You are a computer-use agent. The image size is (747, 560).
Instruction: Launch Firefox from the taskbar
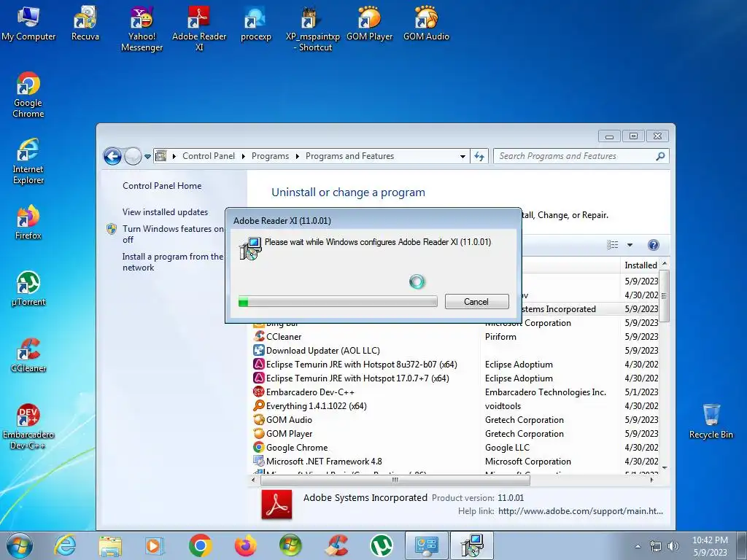point(245,545)
